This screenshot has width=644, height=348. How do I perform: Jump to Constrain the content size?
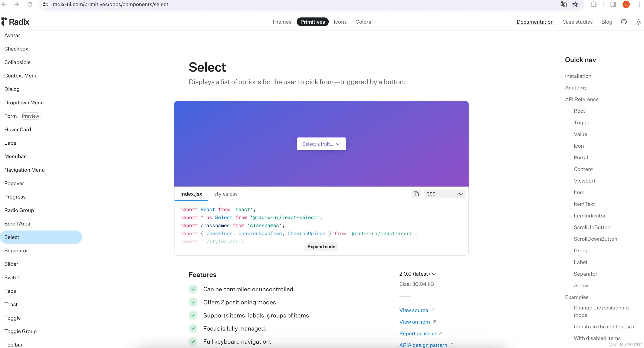(x=605, y=326)
